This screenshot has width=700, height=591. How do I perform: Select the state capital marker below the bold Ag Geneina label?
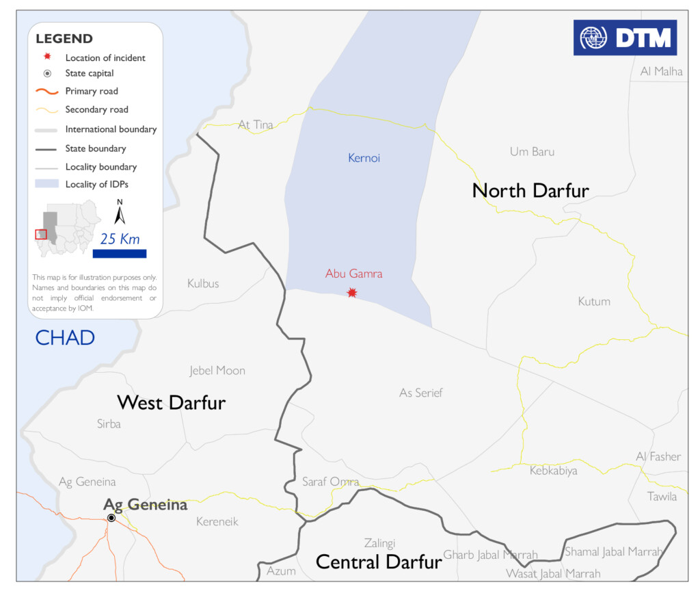tap(111, 518)
